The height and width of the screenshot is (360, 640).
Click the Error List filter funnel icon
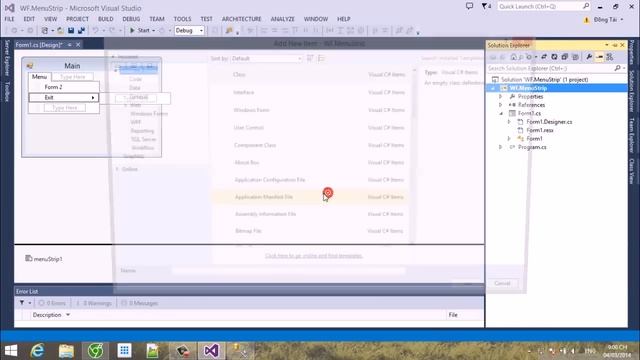(22, 303)
